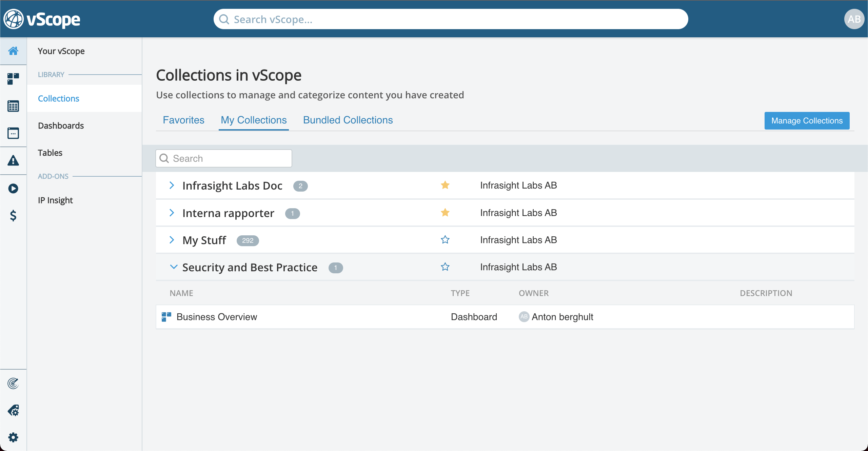Click the vScope globe logo
This screenshot has height=451, width=868.
(13, 19)
